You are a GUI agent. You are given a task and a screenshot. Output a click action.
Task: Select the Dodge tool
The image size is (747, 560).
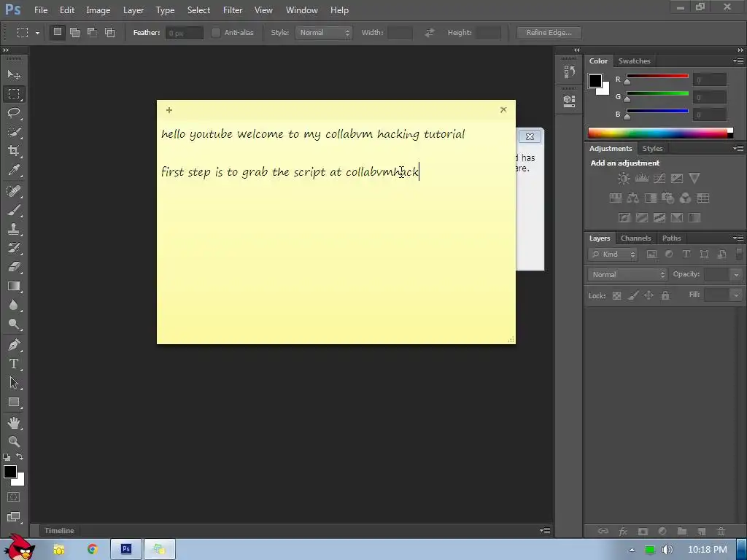point(14,324)
